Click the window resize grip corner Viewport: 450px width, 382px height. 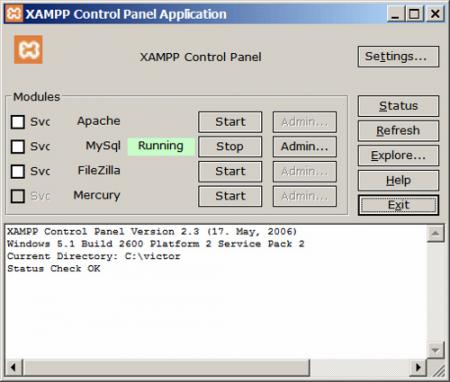point(439,370)
